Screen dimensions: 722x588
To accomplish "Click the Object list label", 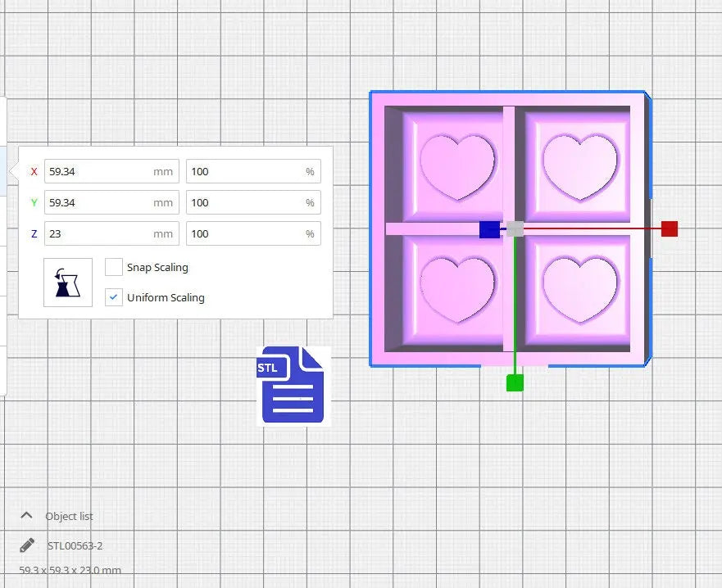I will pos(69,516).
